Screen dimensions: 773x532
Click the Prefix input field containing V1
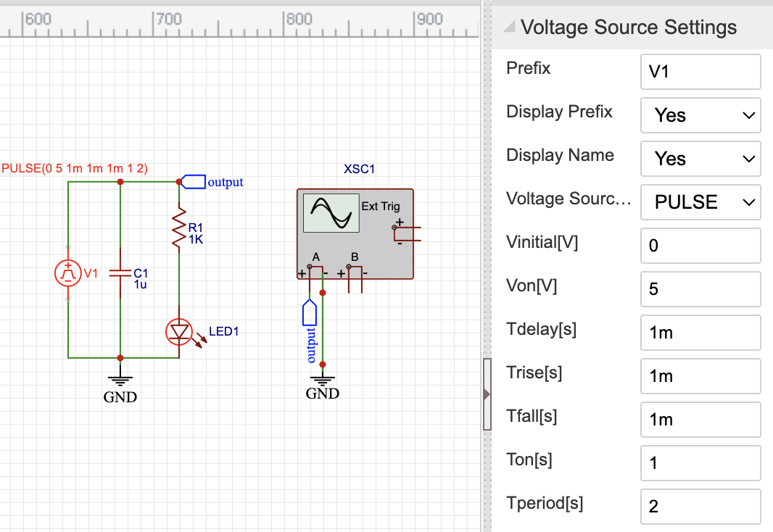coord(700,72)
